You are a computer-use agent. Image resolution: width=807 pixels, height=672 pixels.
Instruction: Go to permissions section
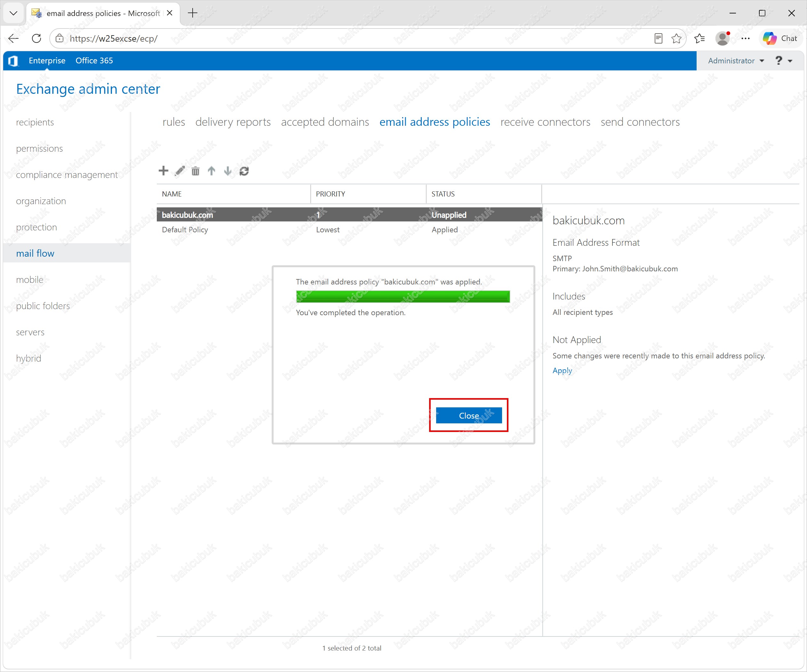tap(40, 149)
